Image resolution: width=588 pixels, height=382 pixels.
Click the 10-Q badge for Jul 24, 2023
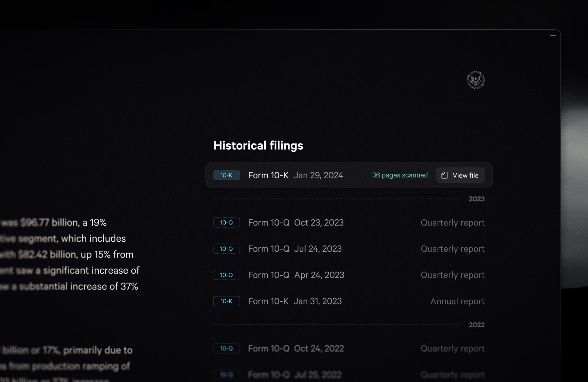227,249
